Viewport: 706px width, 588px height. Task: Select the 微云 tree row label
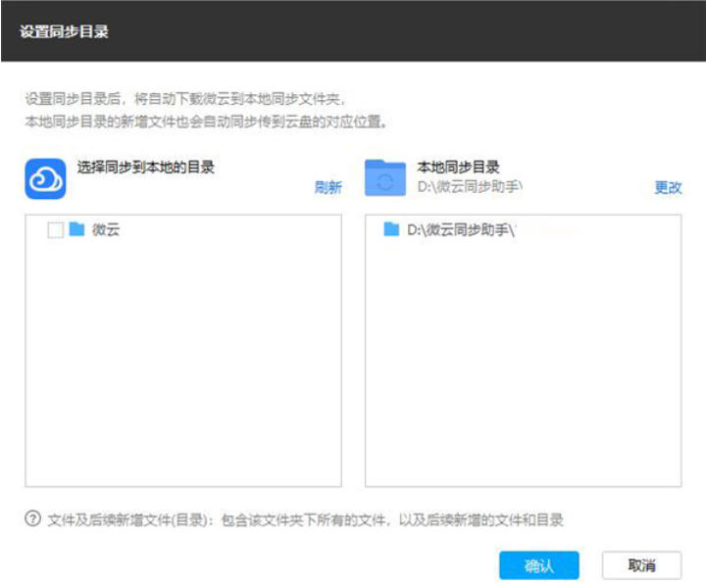(106, 229)
